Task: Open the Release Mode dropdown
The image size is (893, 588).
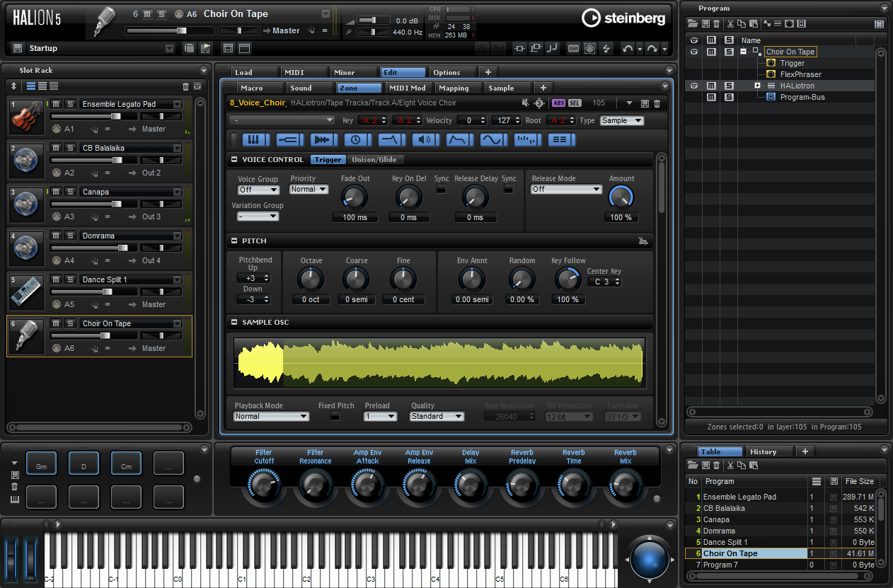Action: [x=566, y=190]
